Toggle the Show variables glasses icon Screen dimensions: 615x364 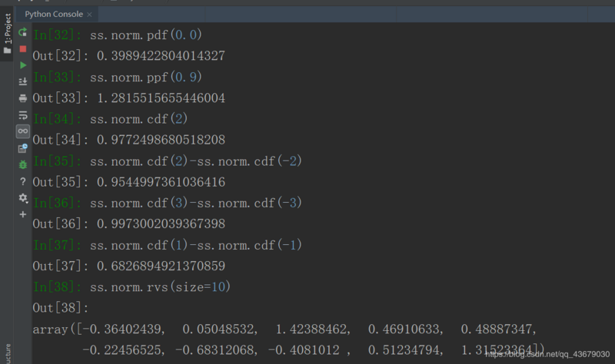point(23,131)
